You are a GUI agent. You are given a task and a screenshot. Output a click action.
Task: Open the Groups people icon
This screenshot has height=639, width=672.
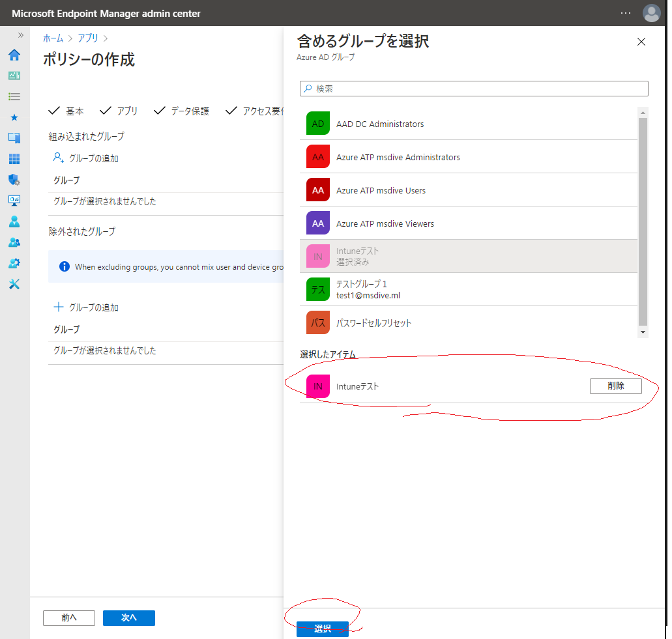14,242
